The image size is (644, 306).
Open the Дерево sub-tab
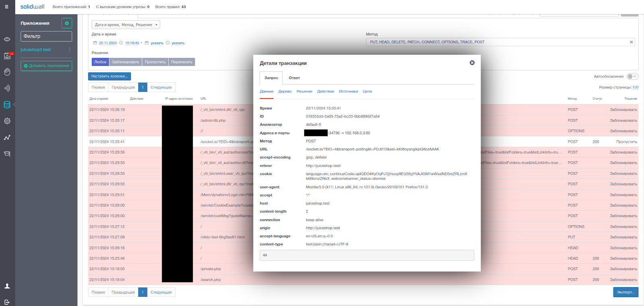pos(285,92)
